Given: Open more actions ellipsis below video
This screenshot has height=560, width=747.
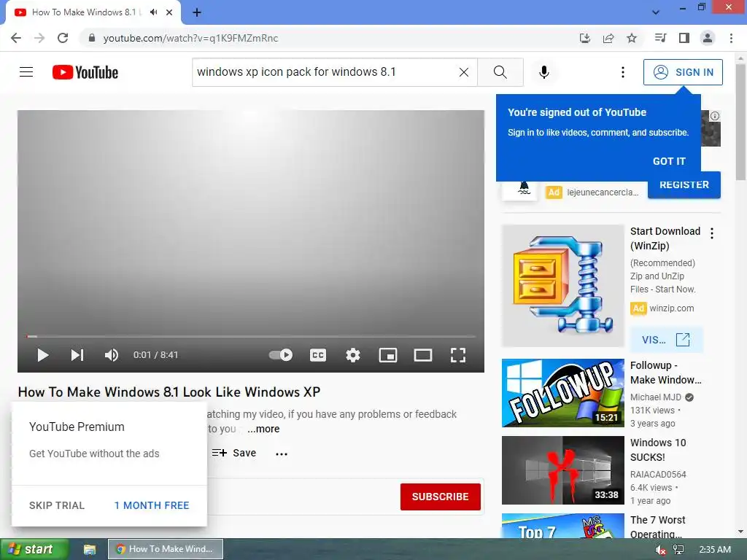Looking at the screenshot, I should coord(282,454).
